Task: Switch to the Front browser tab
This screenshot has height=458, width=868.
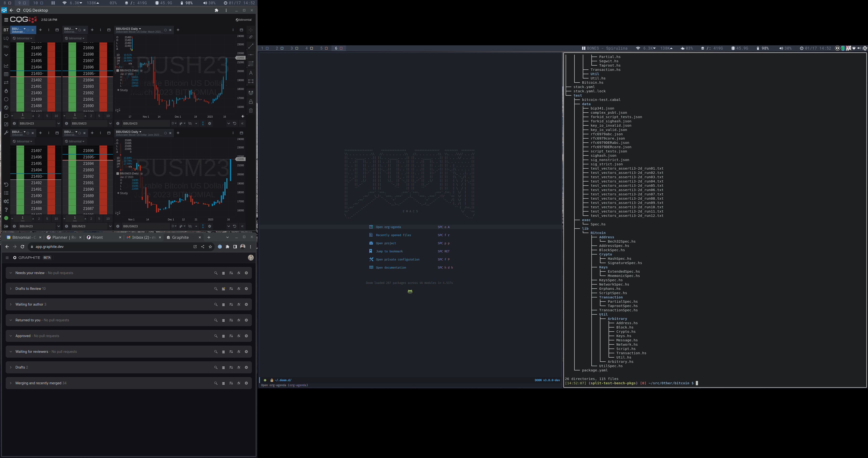Action: [97, 237]
